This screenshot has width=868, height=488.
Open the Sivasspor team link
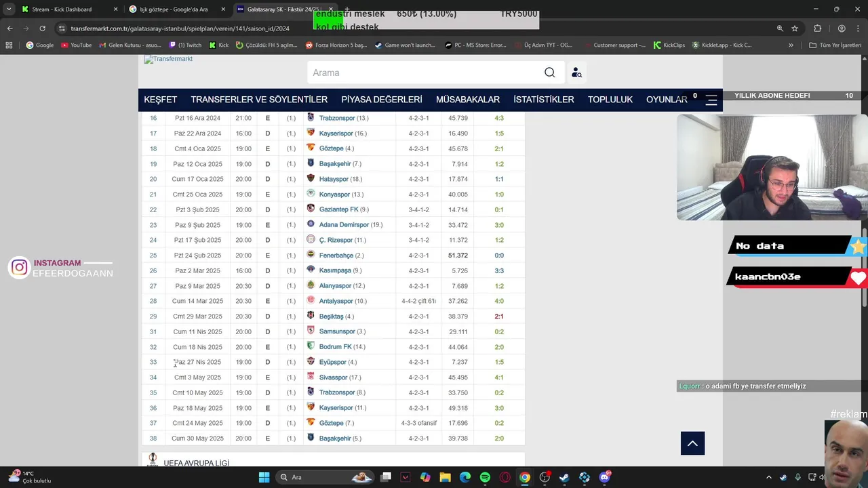pos(333,378)
